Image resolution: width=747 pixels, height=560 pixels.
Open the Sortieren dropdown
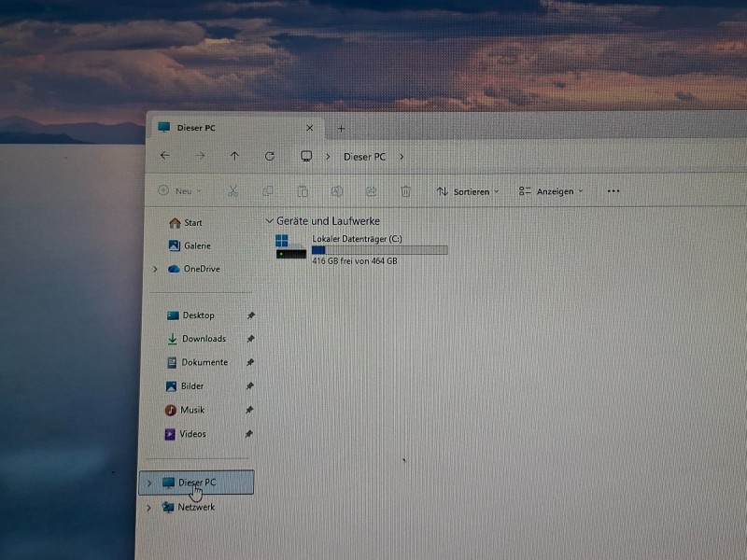pyautogui.click(x=467, y=191)
